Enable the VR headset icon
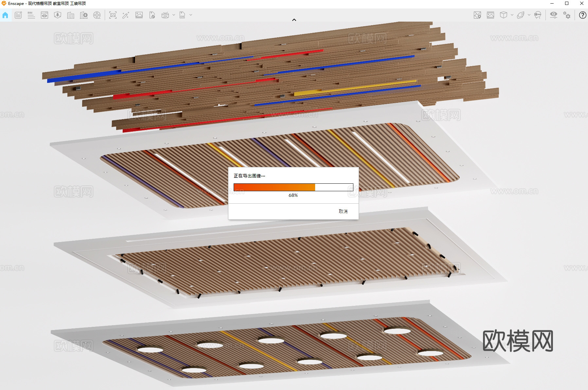Screen dimensions: 588x390 (x=538, y=15)
